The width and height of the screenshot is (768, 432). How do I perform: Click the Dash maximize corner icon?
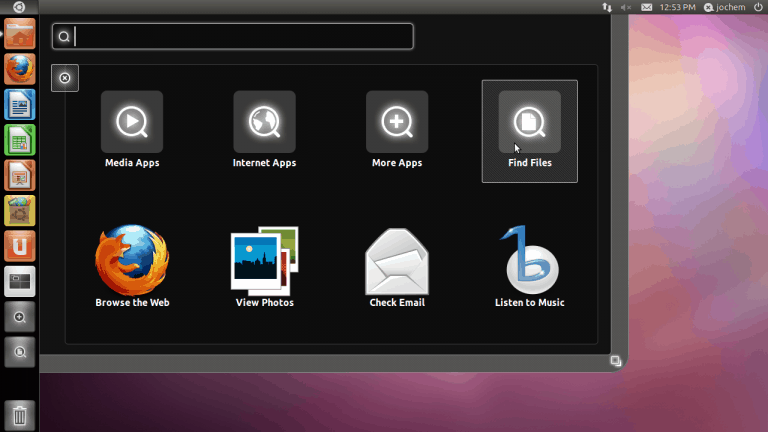616,361
